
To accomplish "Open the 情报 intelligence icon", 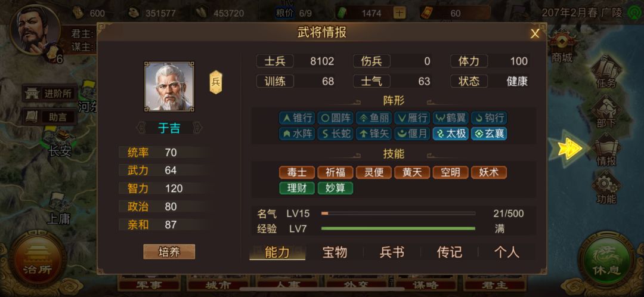I will [x=606, y=150].
